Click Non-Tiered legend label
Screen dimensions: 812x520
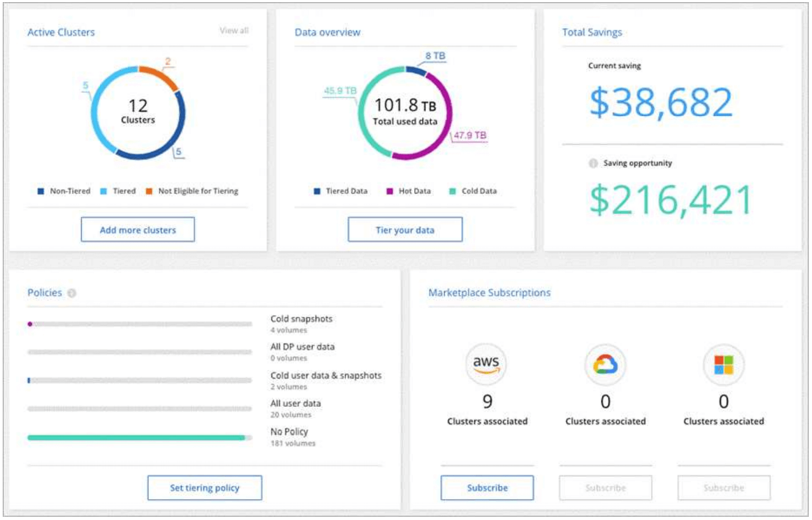click(70, 191)
